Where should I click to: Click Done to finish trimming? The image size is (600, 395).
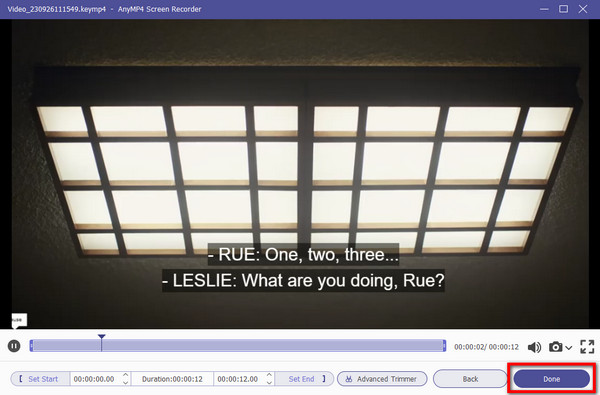[x=551, y=379]
